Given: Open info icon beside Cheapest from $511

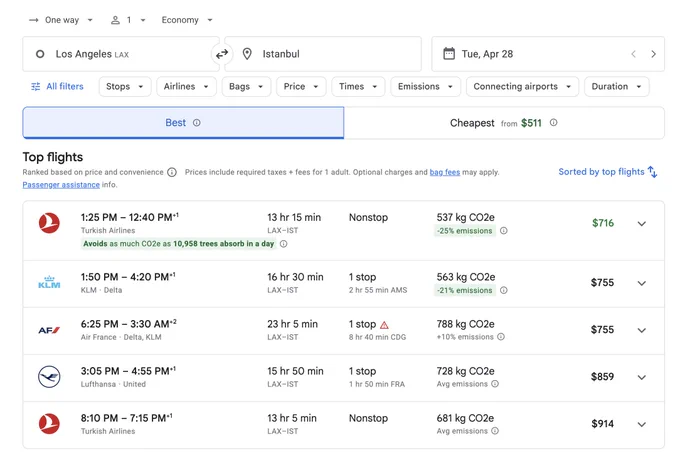Looking at the screenshot, I should (x=553, y=122).
